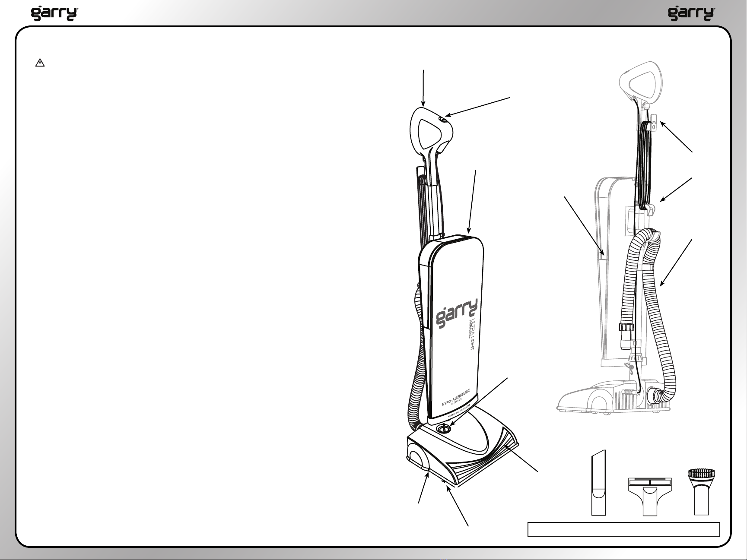Select the crevice tool illustration
Screen dimensions: 747x560
[598, 483]
